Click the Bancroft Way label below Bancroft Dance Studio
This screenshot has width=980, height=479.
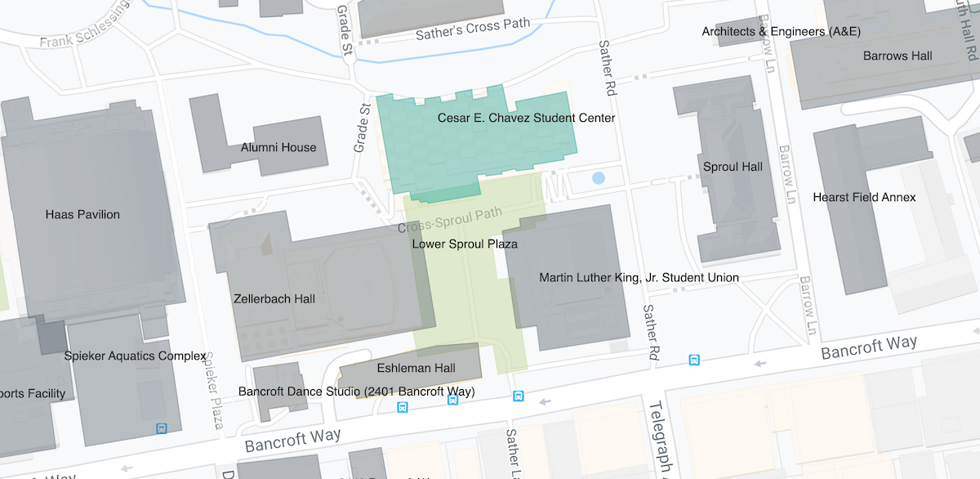[x=295, y=441]
